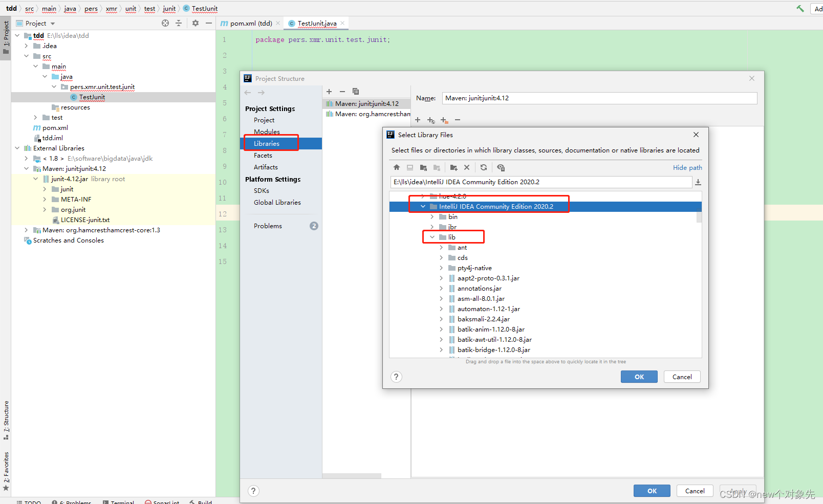Image resolution: width=823 pixels, height=504 pixels.
Task: Open recent path history download arrow
Action: (x=698, y=182)
